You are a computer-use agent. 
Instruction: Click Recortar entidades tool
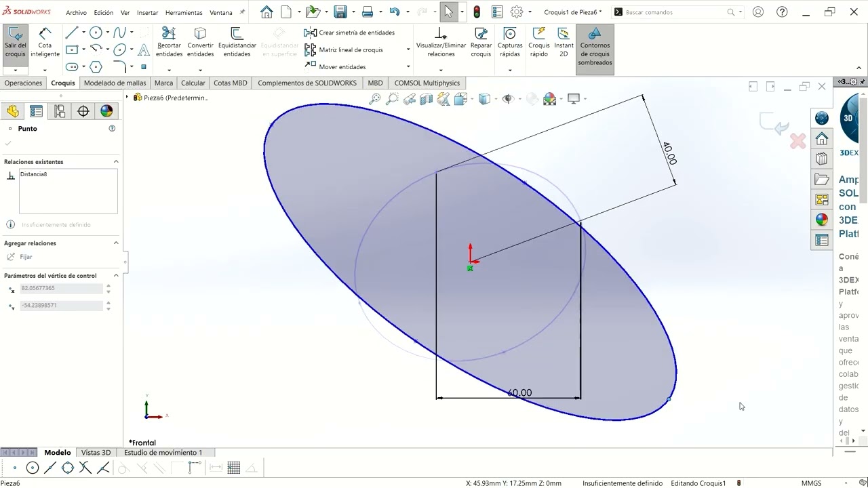169,43
